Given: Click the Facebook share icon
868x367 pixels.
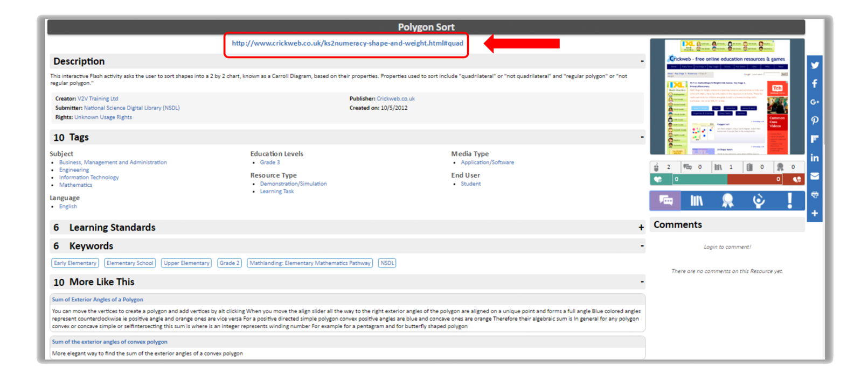Looking at the screenshot, I should point(814,83).
